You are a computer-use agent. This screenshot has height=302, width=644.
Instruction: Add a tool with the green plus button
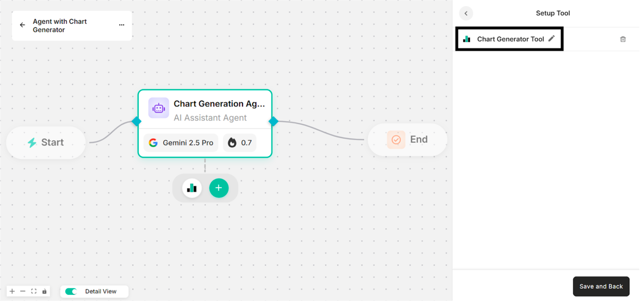(219, 188)
